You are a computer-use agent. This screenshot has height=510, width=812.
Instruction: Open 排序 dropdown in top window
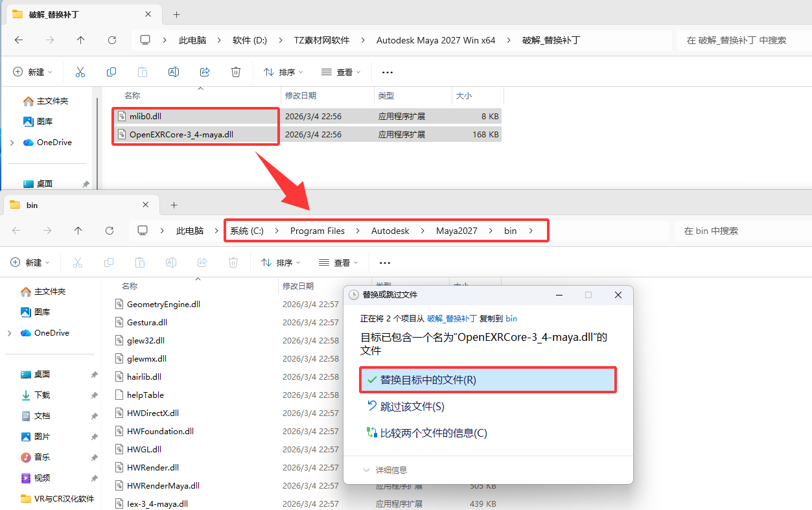283,72
